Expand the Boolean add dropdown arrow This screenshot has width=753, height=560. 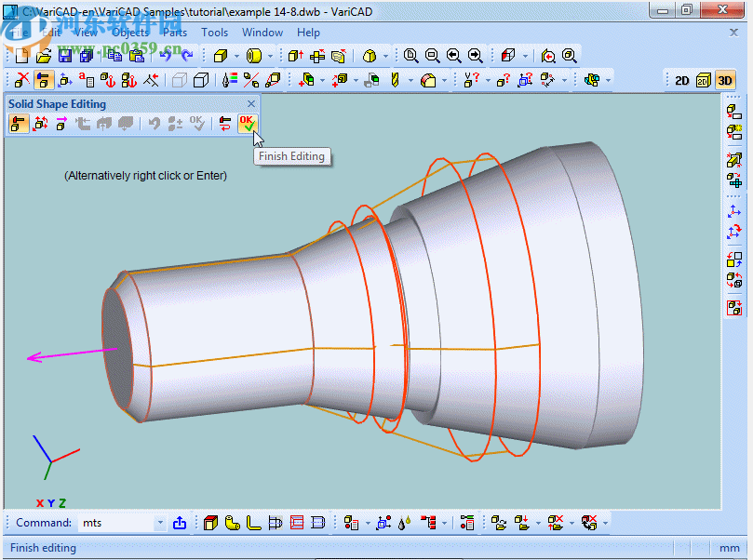[322, 80]
